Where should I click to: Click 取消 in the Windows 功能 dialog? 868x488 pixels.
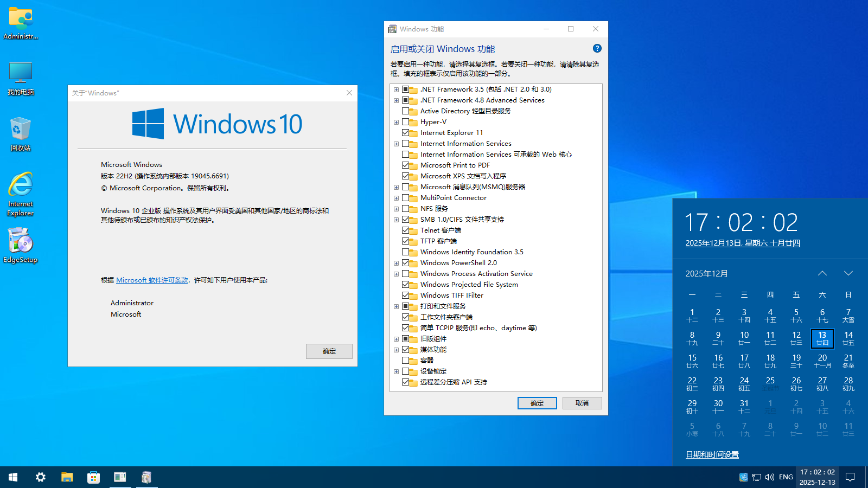(582, 403)
